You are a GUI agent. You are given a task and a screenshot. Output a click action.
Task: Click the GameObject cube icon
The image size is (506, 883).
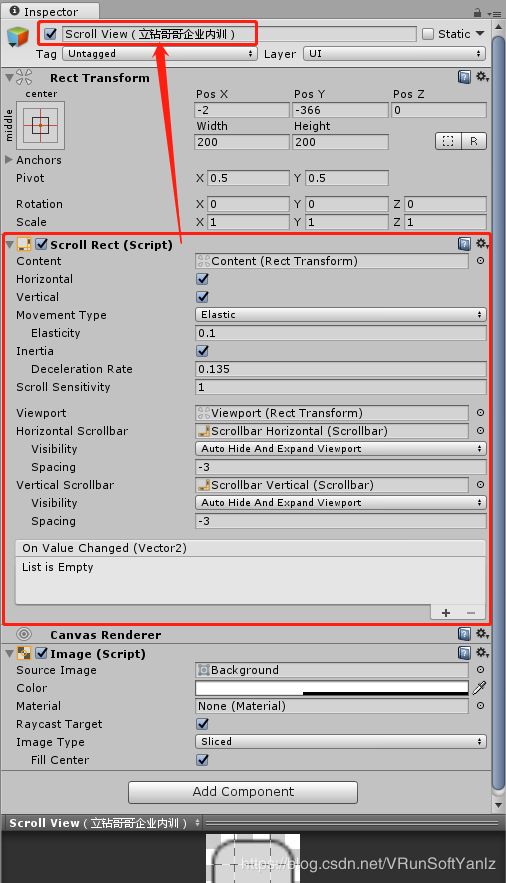17,37
